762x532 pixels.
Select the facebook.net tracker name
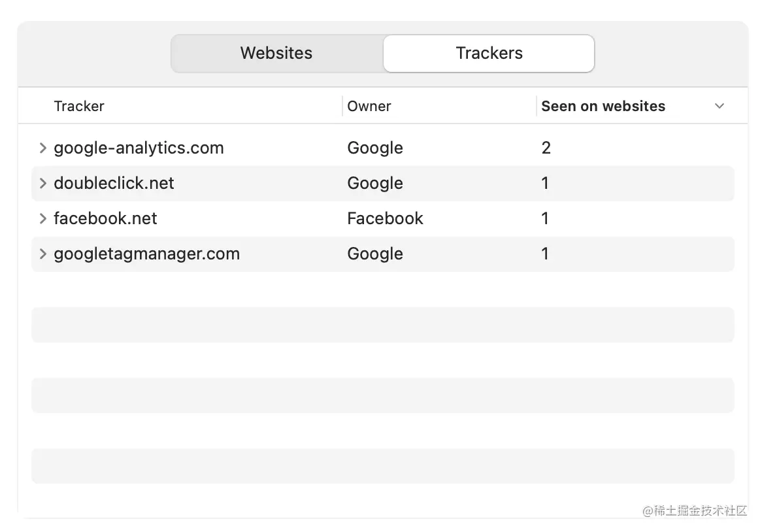[x=105, y=219]
